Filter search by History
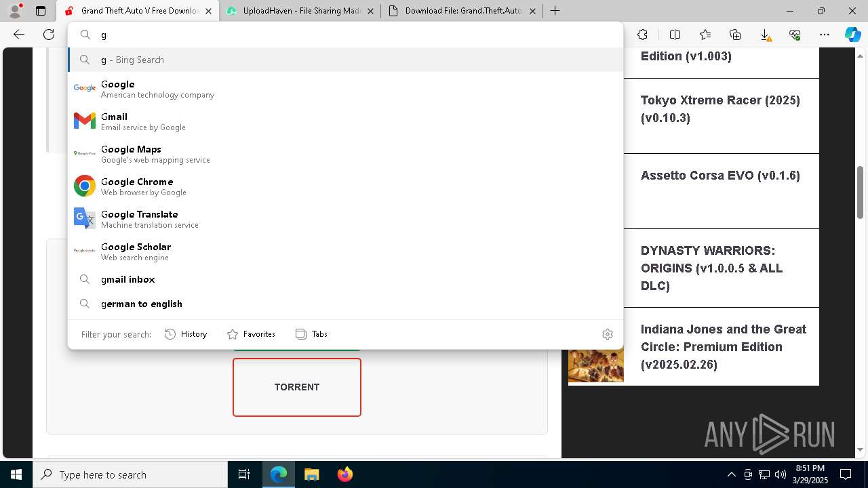The height and width of the screenshot is (488, 868). [x=186, y=334]
